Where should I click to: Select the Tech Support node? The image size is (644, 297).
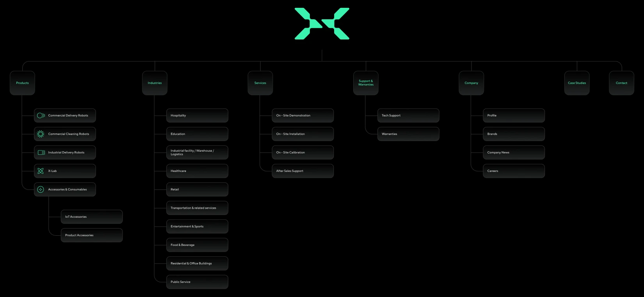[408, 116]
